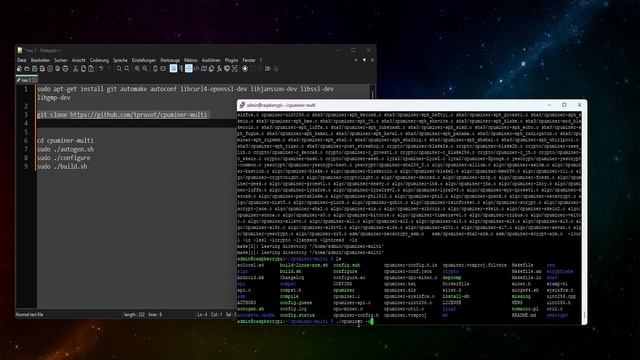640x360 pixels.
Task: Toggle file monitoring eye icon
Action: [235, 69]
